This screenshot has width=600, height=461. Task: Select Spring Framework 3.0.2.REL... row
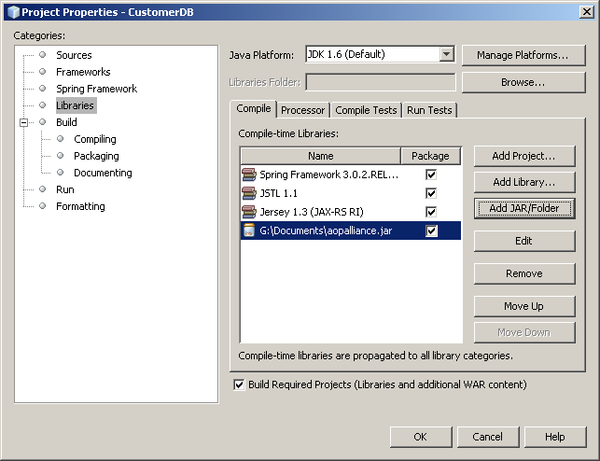[x=351, y=175]
